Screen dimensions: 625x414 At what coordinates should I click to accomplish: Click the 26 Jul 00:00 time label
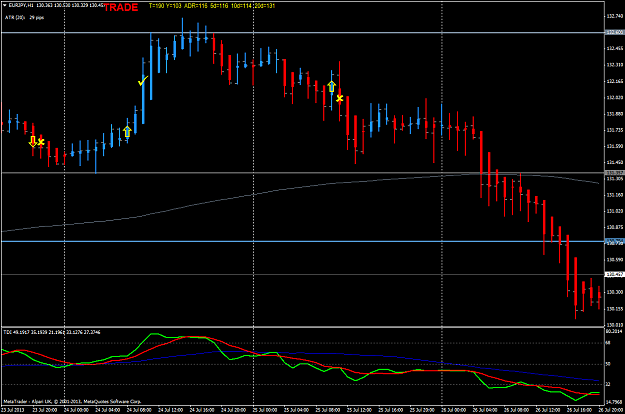coord(454,410)
